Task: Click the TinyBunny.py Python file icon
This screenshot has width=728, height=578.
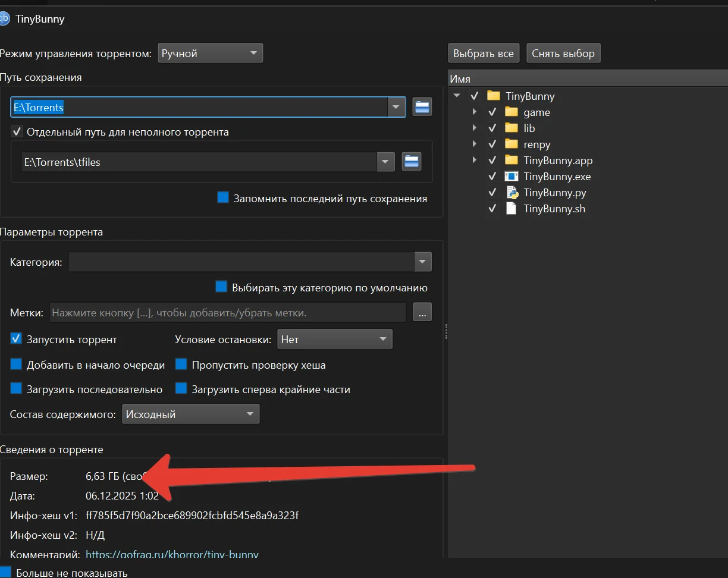Action: (x=511, y=193)
